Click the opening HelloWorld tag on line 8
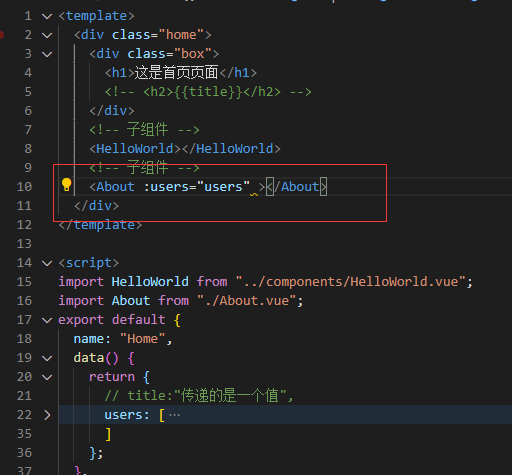512x475 pixels. (135, 149)
